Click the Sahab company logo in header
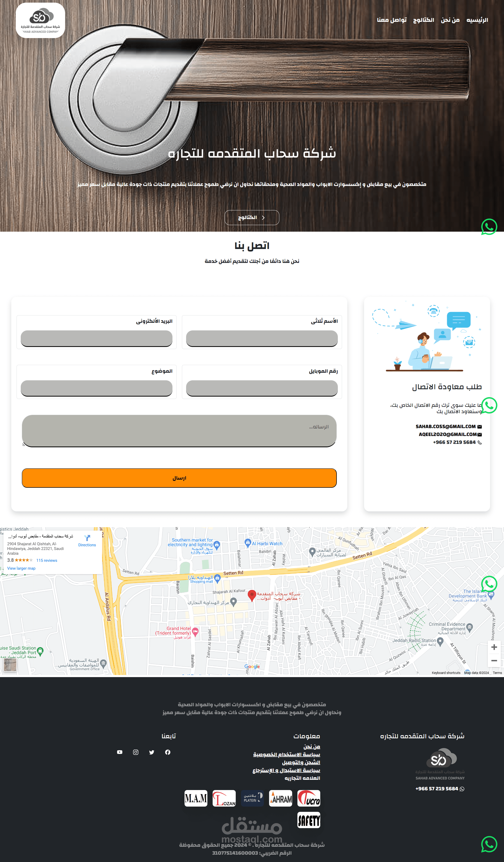Viewport: 504px width, 862px height. coord(40,20)
